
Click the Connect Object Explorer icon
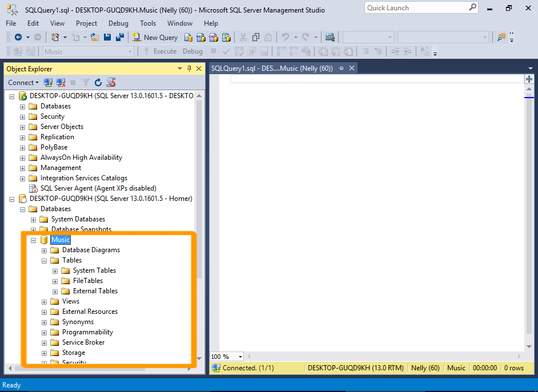point(49,83)
